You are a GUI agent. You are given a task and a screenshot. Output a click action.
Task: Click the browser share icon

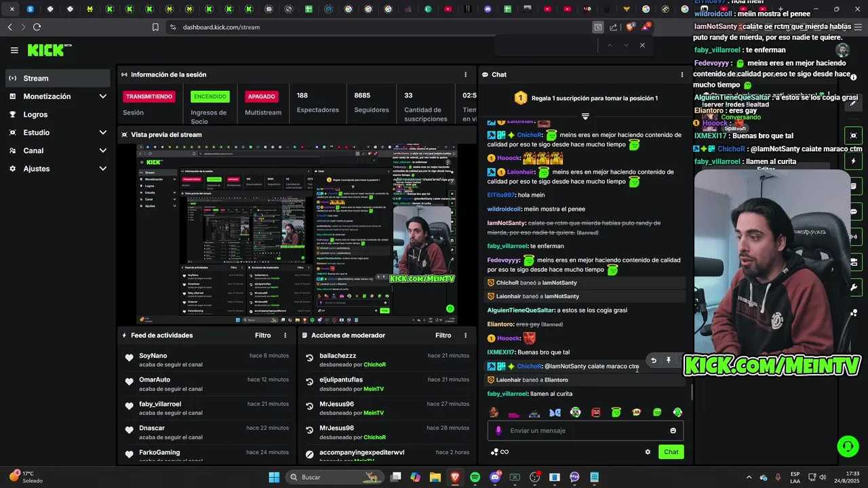point(614,27)
